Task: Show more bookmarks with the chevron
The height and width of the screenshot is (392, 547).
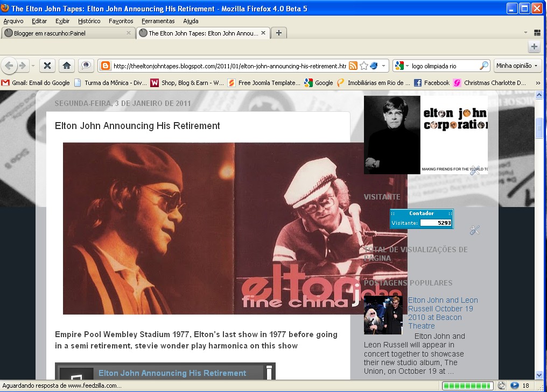Action: coord(538,83)
